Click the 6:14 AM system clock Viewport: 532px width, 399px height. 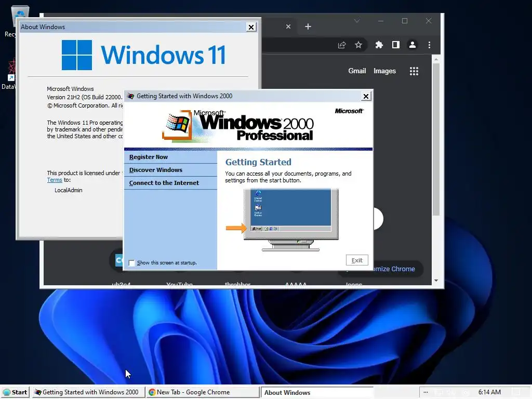[489, 392]
